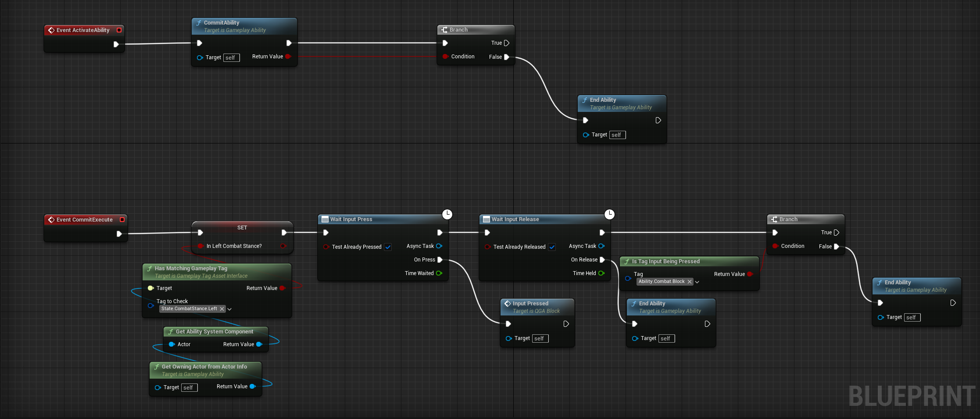Click 'Tag to Check' label
Viewport: 980px width, 419px height.
tap(172, 301)
